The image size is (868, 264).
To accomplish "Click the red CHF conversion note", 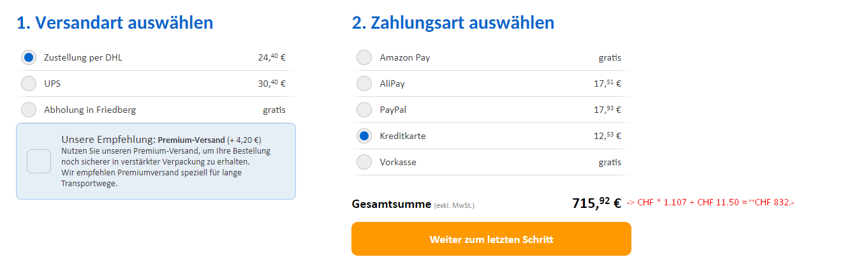I will [710, 203].
